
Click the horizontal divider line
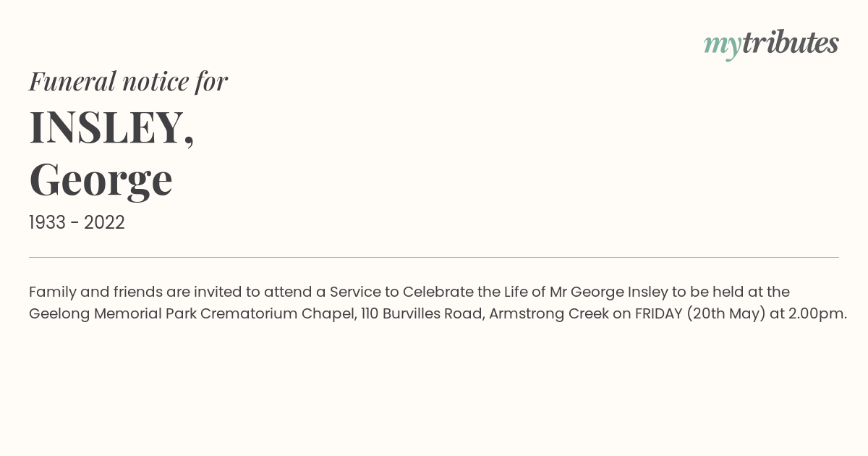tap(434, 257)
